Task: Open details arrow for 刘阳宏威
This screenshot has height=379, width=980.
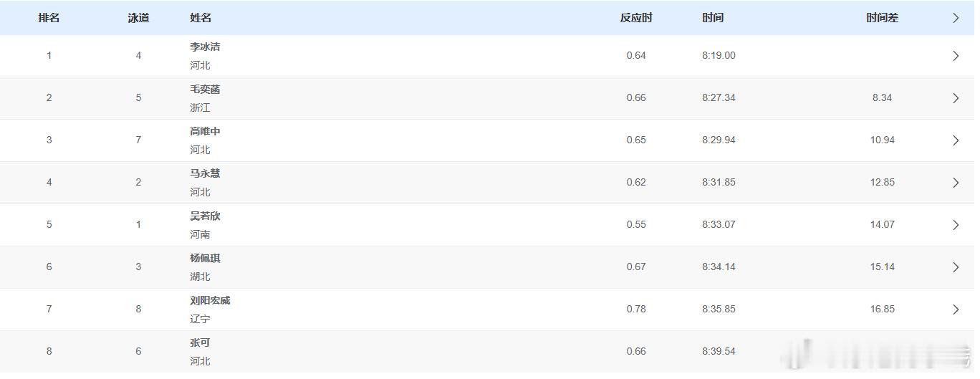Action: (955, 310)
